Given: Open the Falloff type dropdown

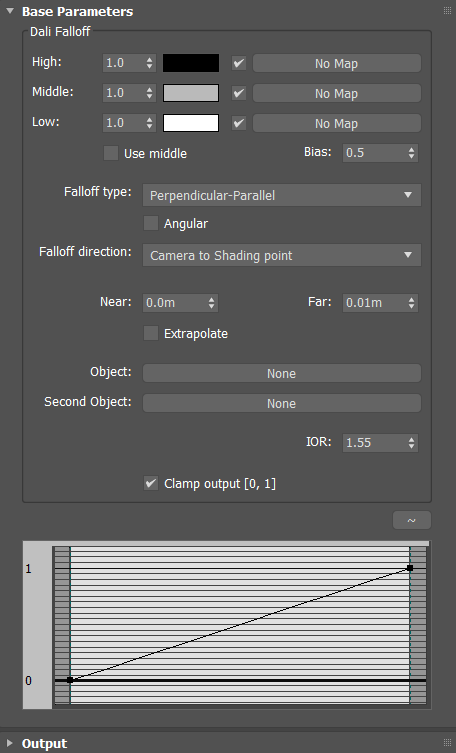Looking at the screenshot, I should point(282,195).
